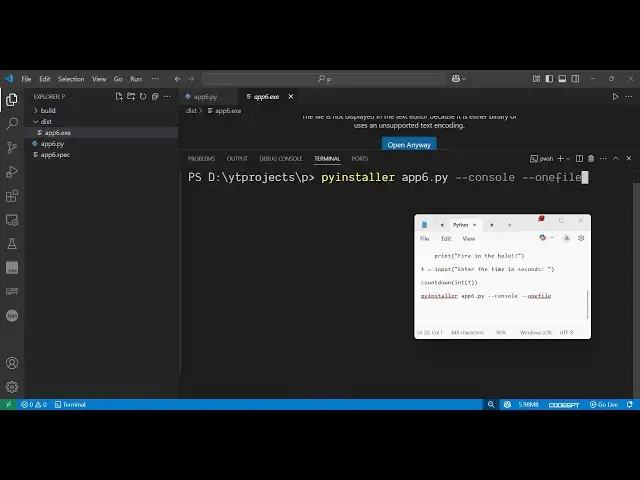The height and width of the screenshot is (480, 640).
Task: Create a new file in Explorer
Action: [119, 97]
